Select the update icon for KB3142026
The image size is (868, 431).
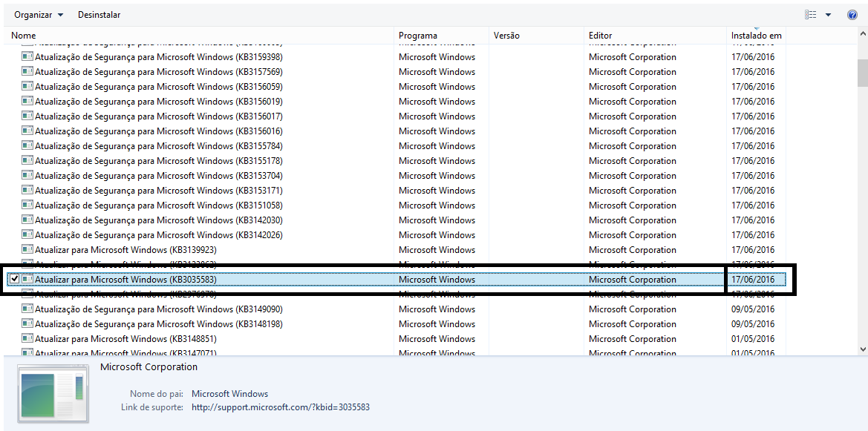coord(27,234)
